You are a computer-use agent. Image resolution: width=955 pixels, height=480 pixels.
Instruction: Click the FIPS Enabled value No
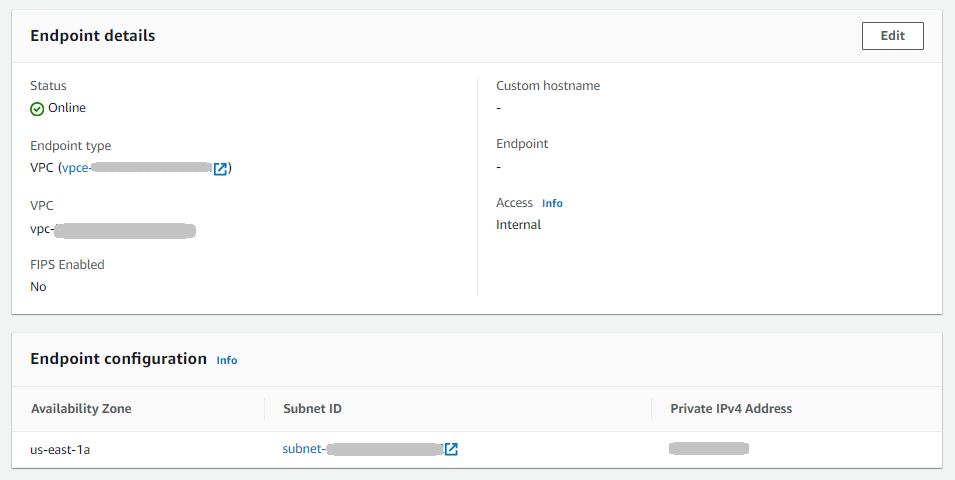click(38, 287)
